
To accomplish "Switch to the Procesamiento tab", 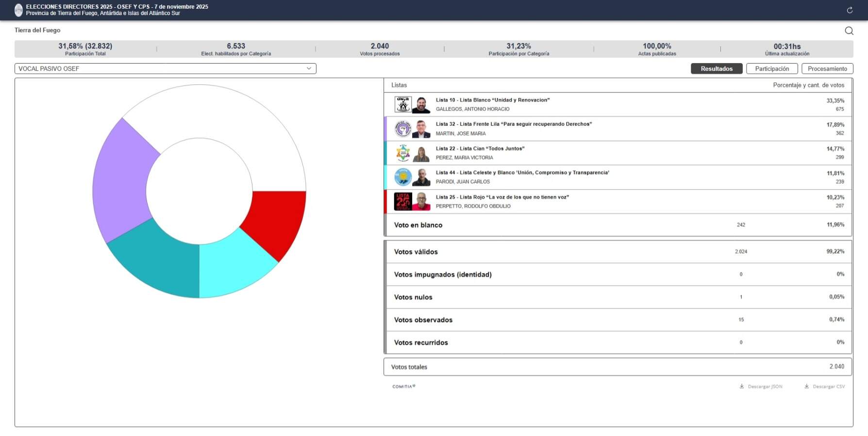I will [827, 69].
